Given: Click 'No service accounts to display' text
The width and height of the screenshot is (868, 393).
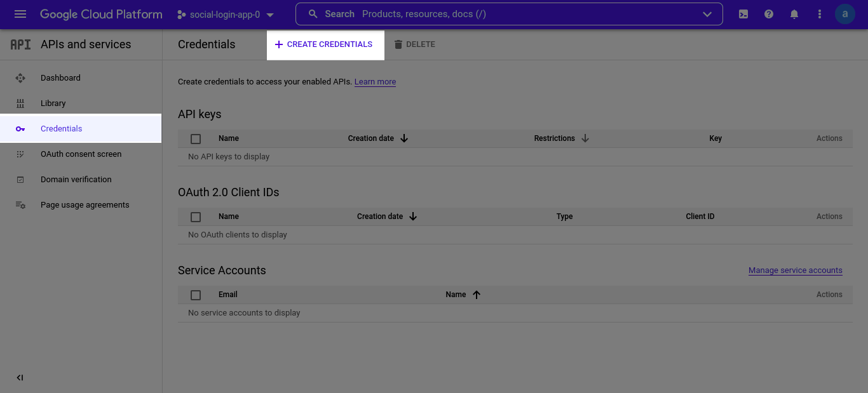Looking at the screenshot, I should [244, 313].
